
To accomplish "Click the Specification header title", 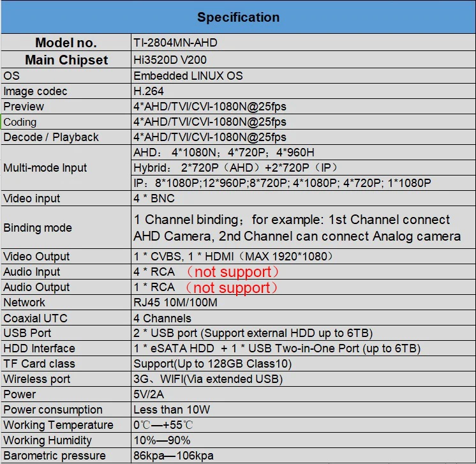I will 238,17.
